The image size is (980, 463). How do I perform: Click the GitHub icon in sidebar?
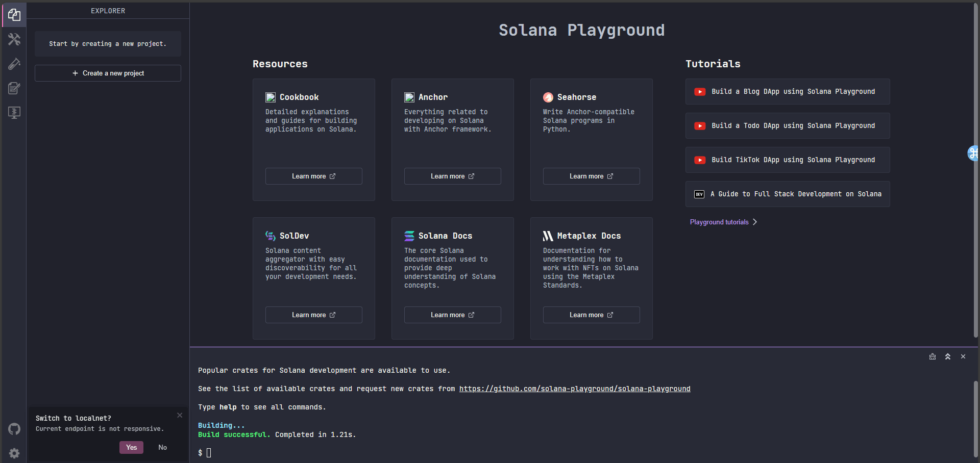click(x=14, y=429)
